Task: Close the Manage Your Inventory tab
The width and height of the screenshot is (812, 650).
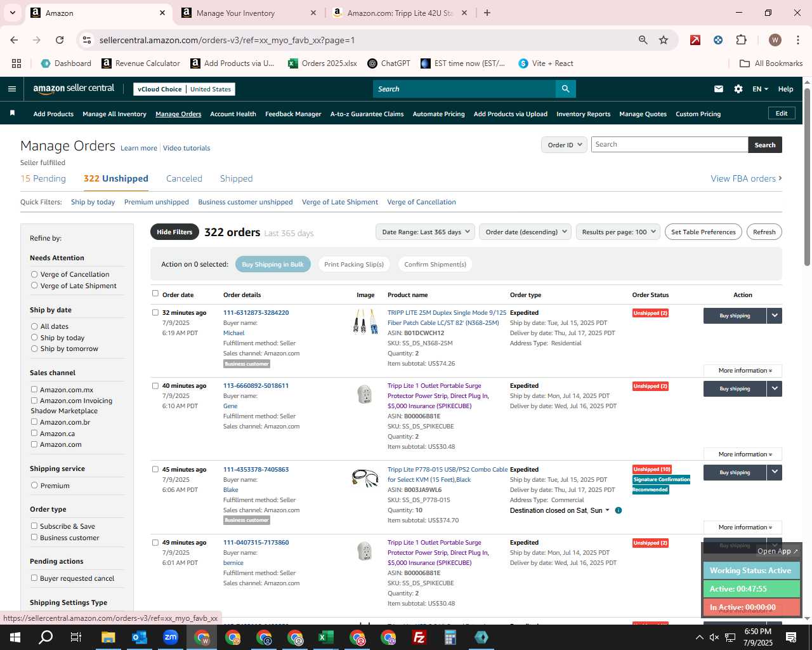Action: pyautogui.click(x=313, y=13)
